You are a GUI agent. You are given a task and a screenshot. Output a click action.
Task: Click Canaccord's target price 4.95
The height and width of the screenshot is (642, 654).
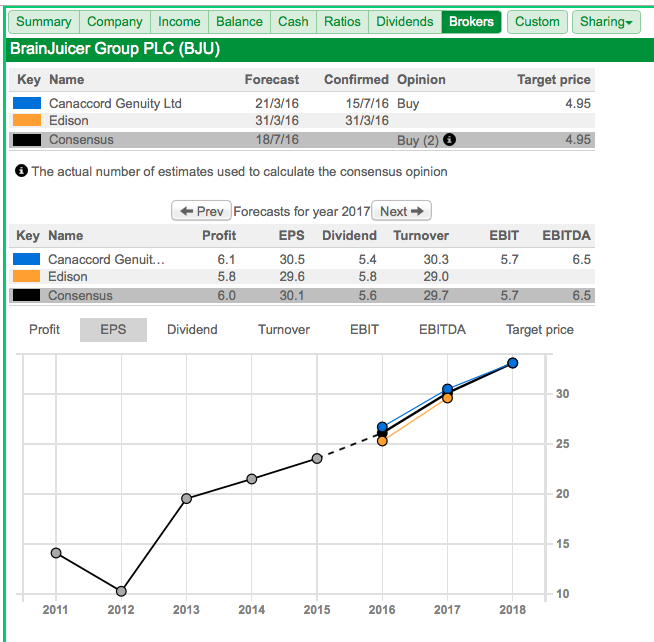click(578, 103)
